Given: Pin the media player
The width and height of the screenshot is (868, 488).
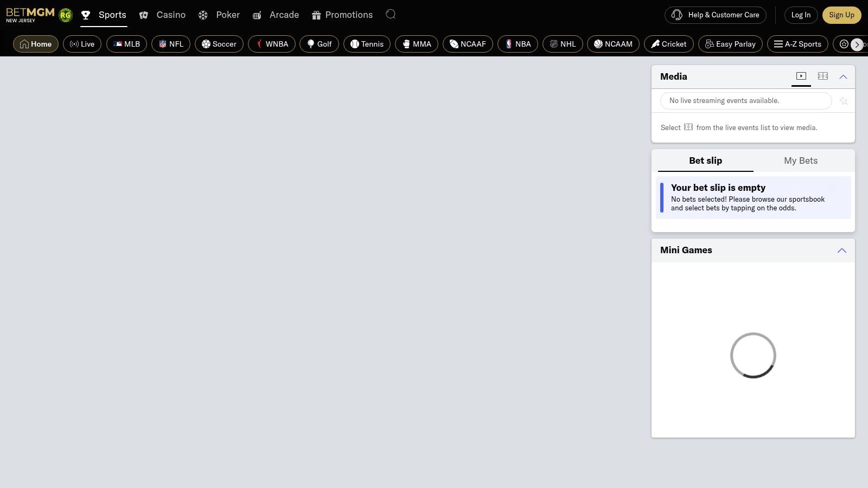Looking at the screenshot, I should [844, 101].
